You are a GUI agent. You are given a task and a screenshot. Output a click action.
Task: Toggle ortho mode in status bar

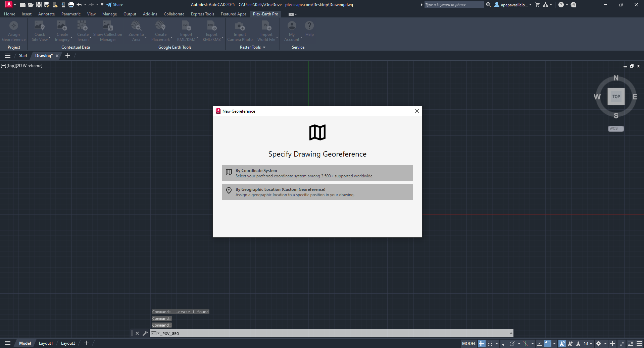[504, 343]
